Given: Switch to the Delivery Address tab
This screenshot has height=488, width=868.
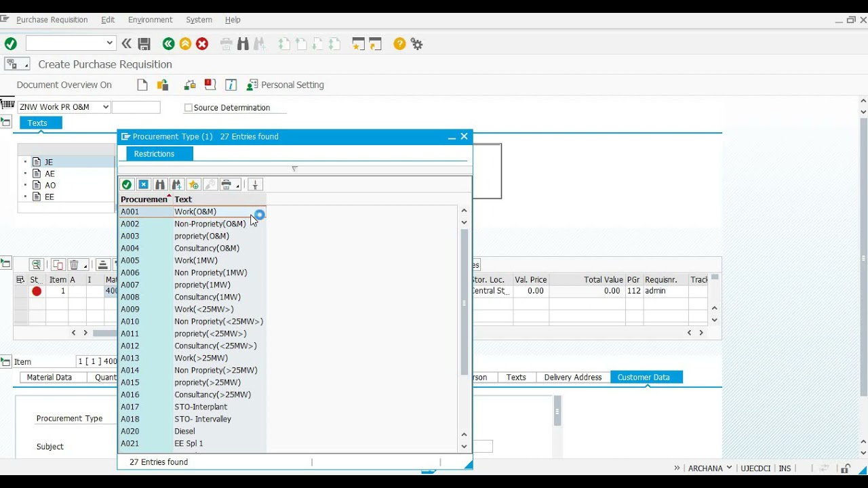Looking at the screenshot, I should click(573, 378).
